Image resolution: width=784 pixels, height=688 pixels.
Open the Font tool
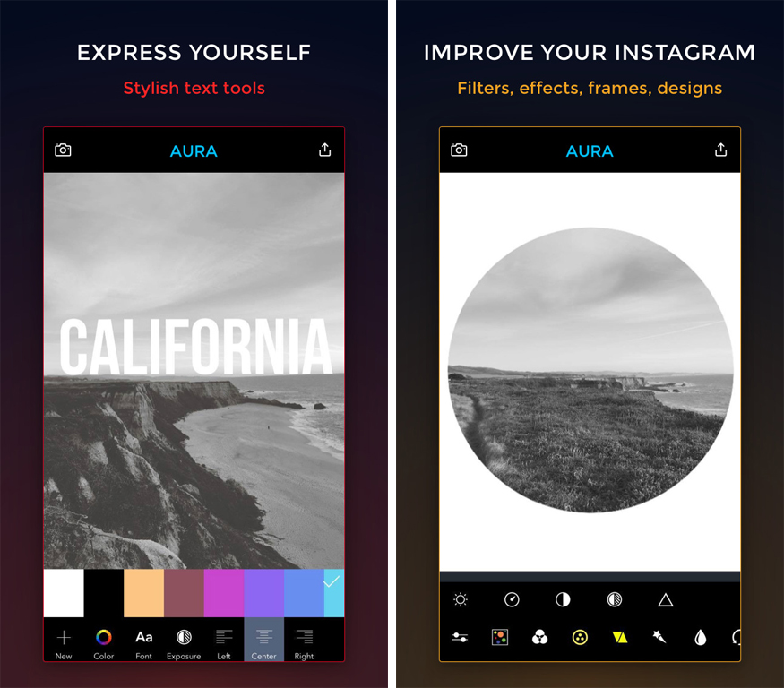[x=143, y=644]
